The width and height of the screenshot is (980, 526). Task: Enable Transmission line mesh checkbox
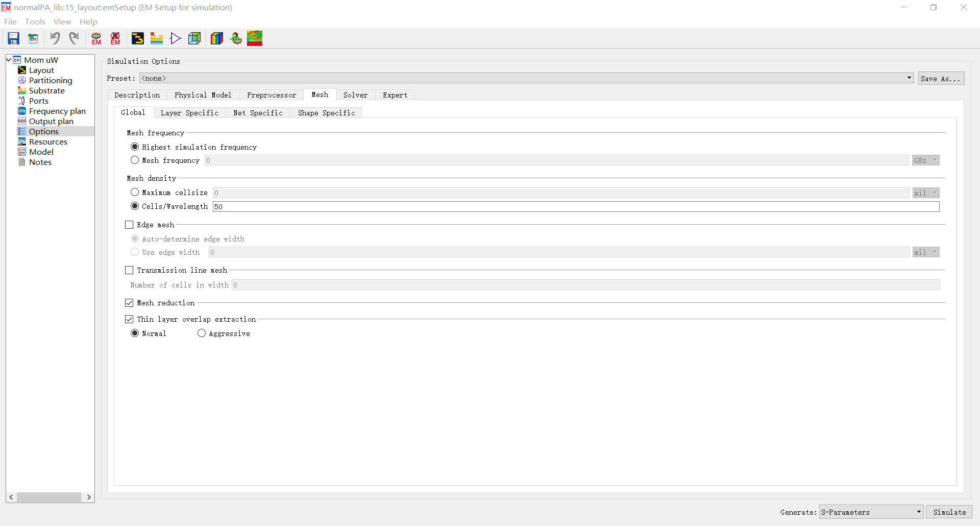(x=129, y=270)
